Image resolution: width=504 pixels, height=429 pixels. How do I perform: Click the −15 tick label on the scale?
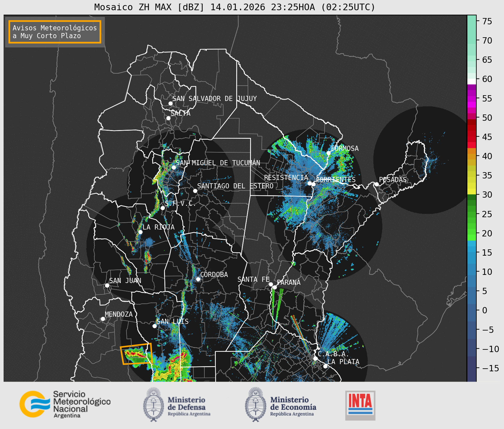[x=490, y=368]
